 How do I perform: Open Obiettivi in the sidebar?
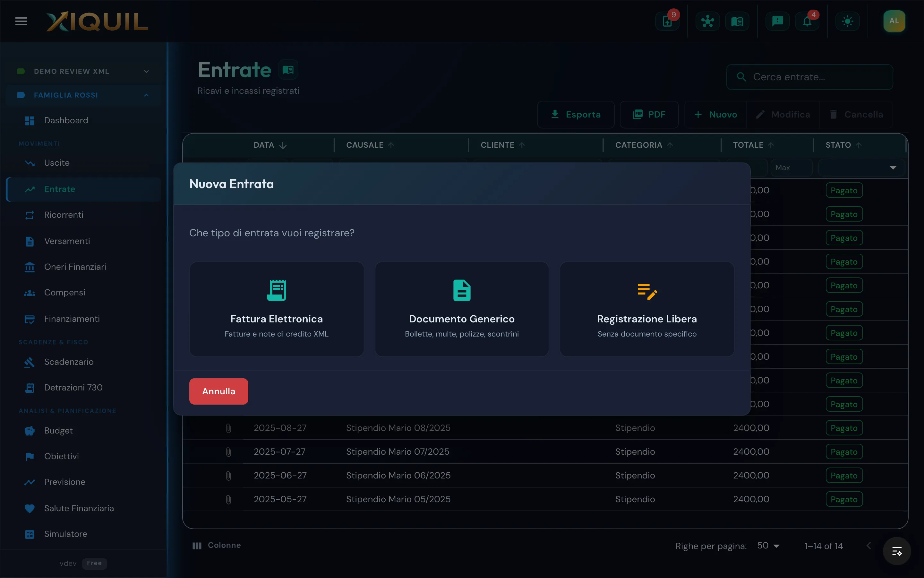(x=84, y=456)
